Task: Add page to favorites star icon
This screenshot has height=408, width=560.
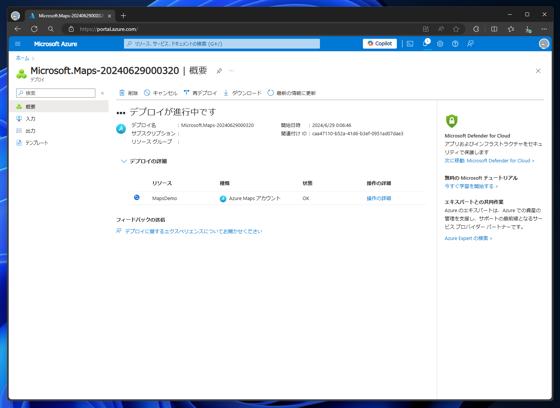Action: [456, 29]
